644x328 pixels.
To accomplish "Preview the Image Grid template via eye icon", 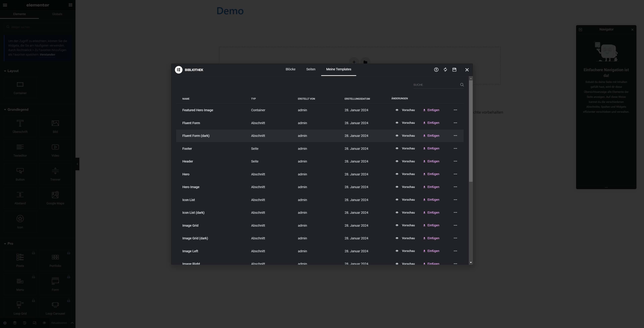I will pyautogui.click(x=397, y=225).
